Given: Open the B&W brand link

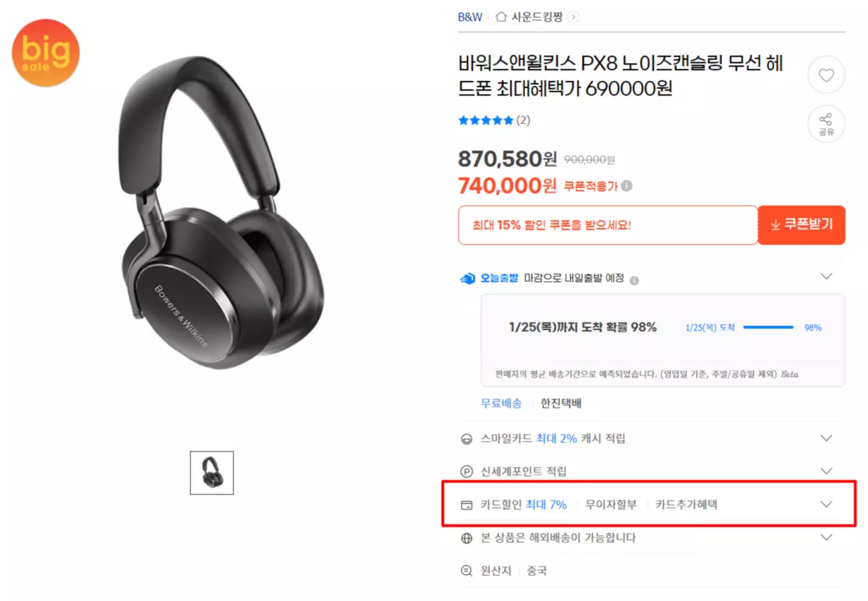Looking at the screenshot, I should (x=470, y=17).
